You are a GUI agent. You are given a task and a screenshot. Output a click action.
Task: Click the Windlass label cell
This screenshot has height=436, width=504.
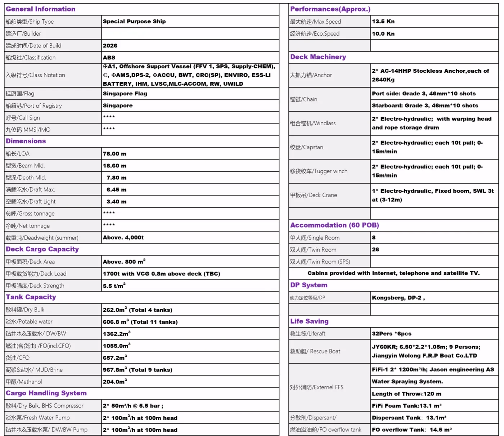329,123
